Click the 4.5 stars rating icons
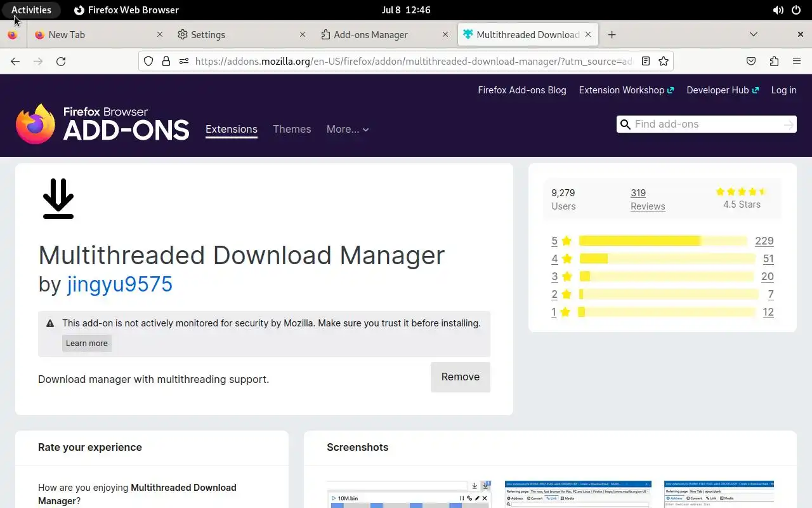Image resolution: width=812 pixels, height=508 pixels. 742,192
